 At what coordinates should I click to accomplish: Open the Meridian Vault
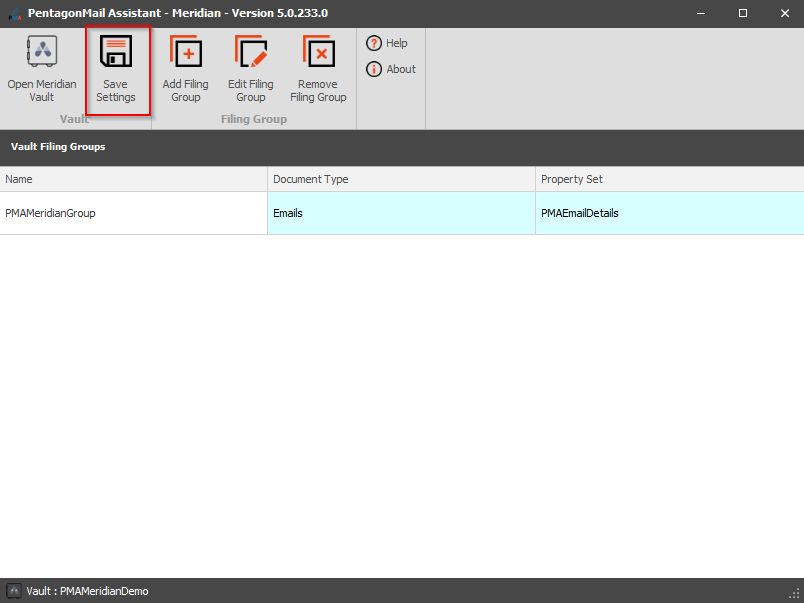pos(42,70)
